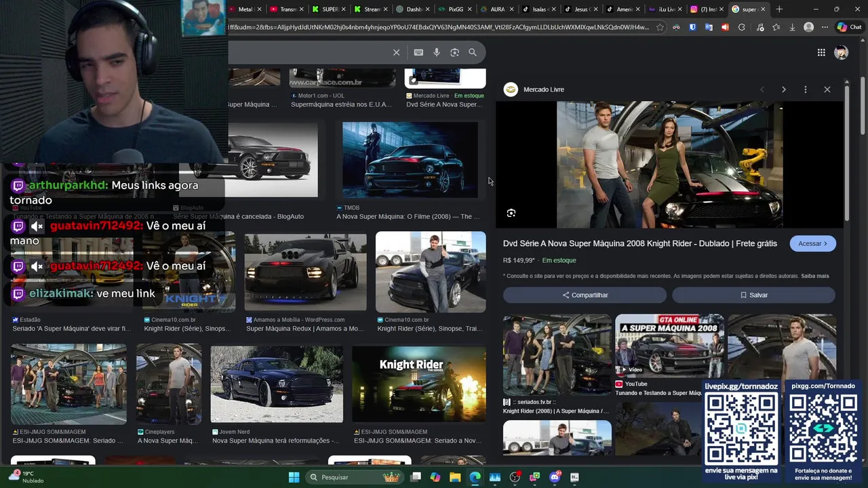Clear the Google search box text

tap(397, 52)
